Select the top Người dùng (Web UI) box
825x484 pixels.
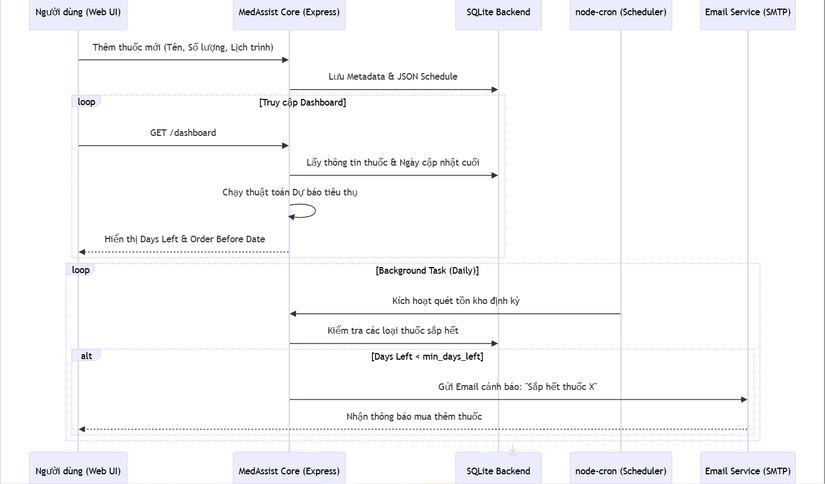click(79, 13)
